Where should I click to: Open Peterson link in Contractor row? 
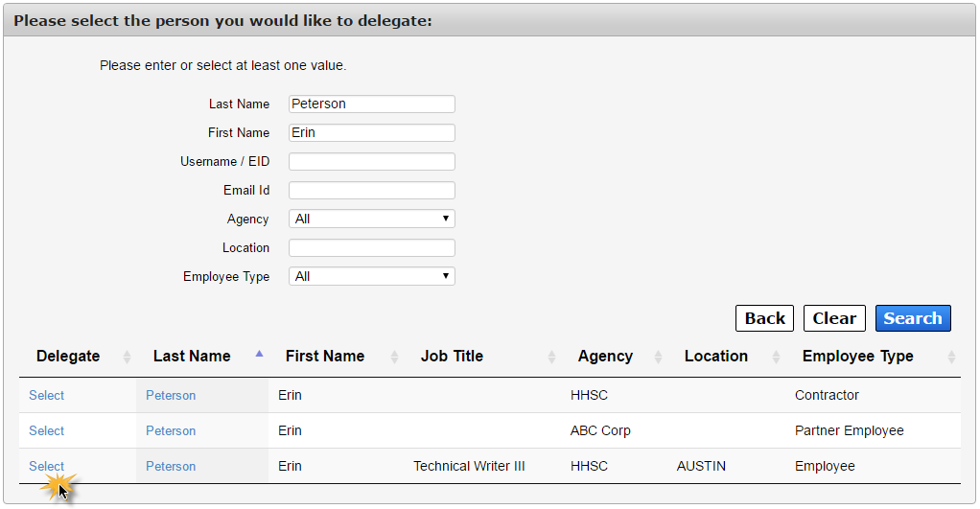(171, 395)
